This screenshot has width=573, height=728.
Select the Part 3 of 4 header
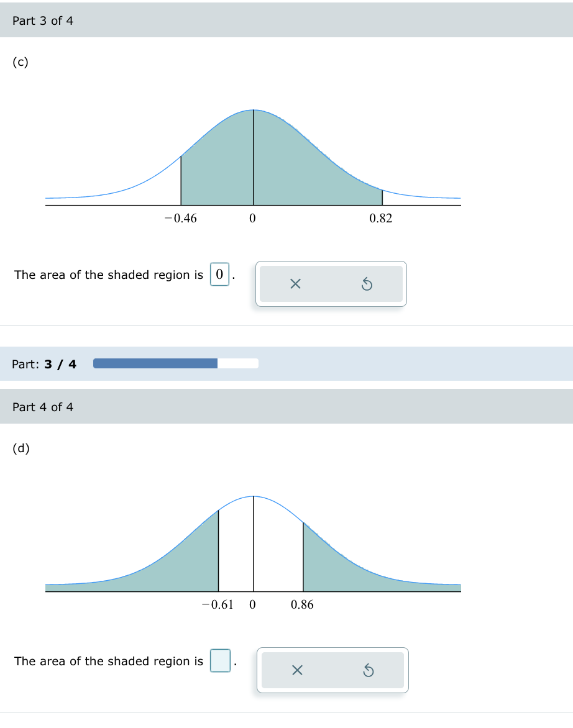click(x=42, y=20)
